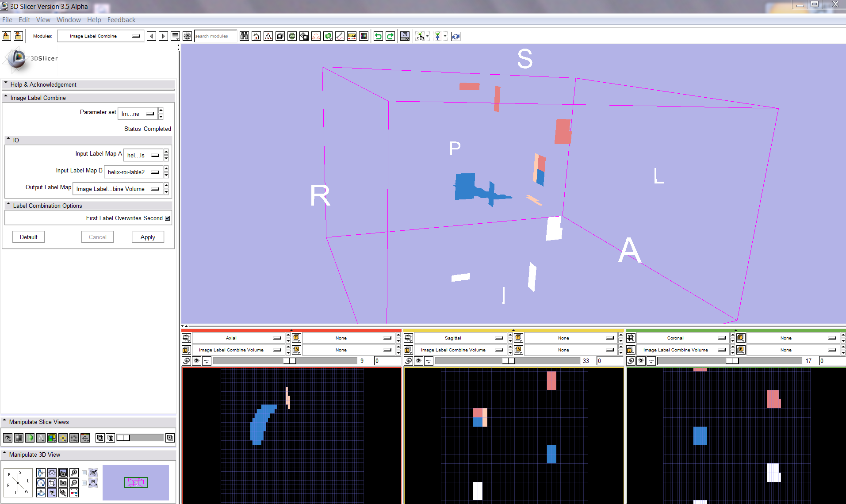Click the yellow crosshair icon in Manipulate Slice Views
846x504 pixels.
(x=63, y=438)
